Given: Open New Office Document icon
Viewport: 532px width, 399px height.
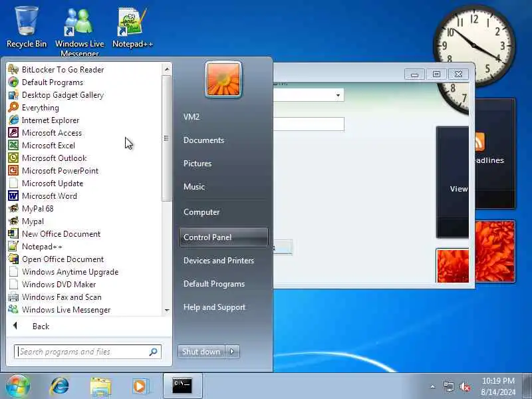Looking at the screenshot, I should coord(13,234).
